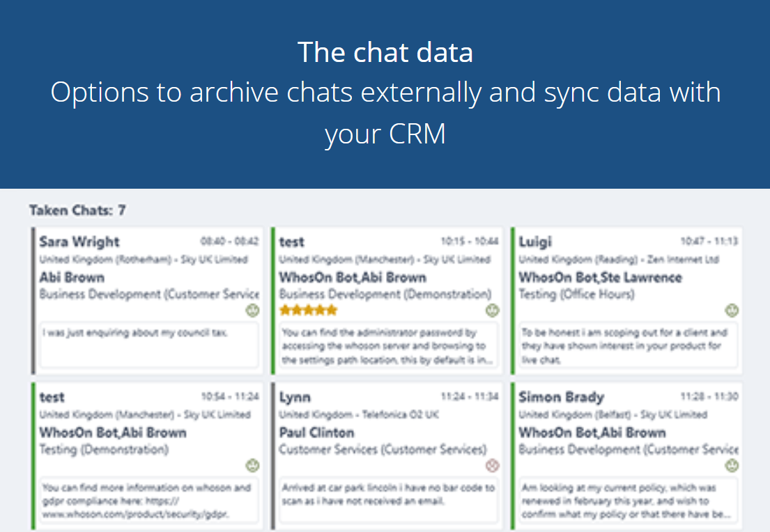The height and width of the screenshot is (532, 770).
Task: Select the Lynn chat name
Action: pos(295,397)
